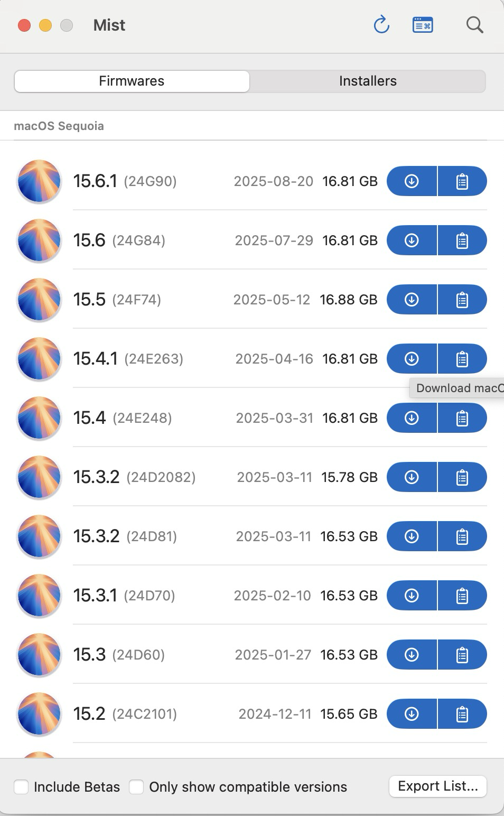Click the date 2024-12-11

pyautogui.click(x=275, y=714)
